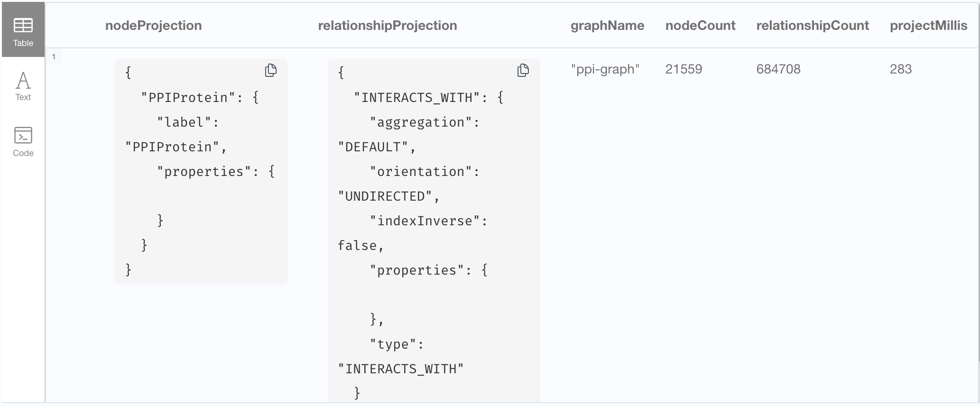Click the "UNDIRECTED" orientation value

(x=385, y=196)
